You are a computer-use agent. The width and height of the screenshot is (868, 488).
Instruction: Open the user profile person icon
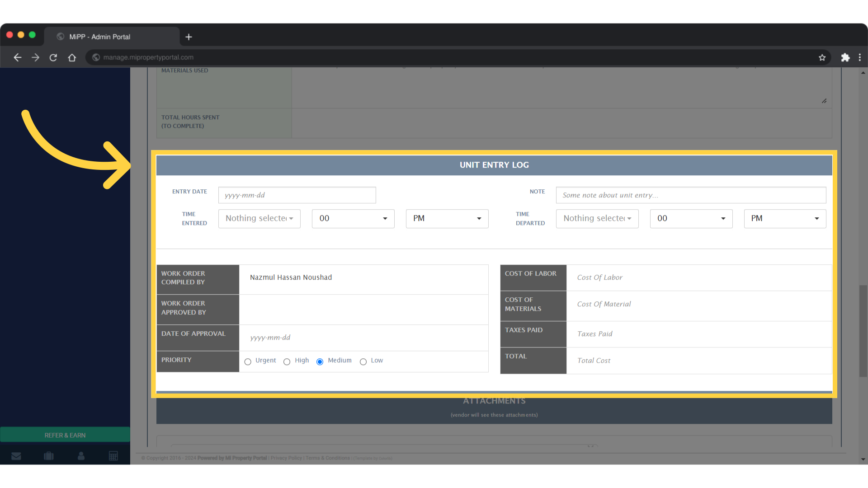pos(81,456)
